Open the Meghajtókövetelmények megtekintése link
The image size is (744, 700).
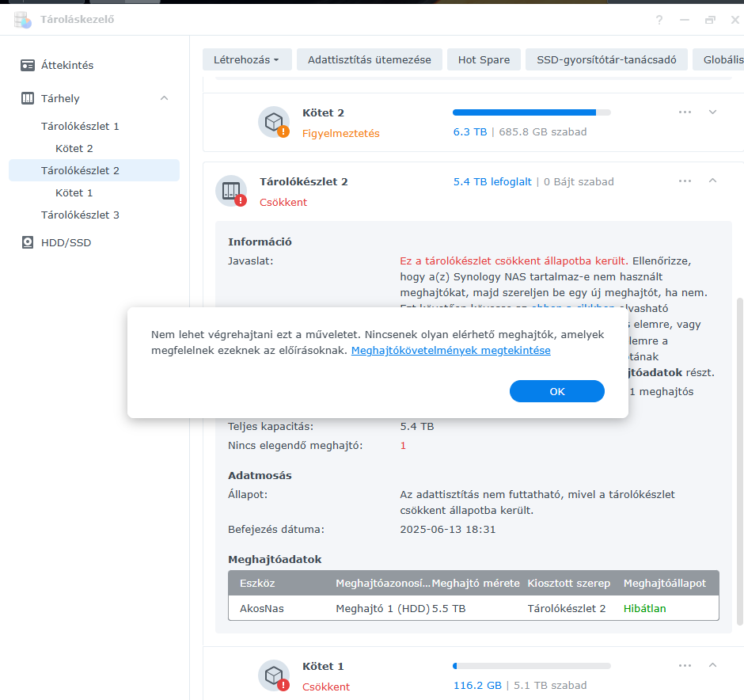[450, 350]
